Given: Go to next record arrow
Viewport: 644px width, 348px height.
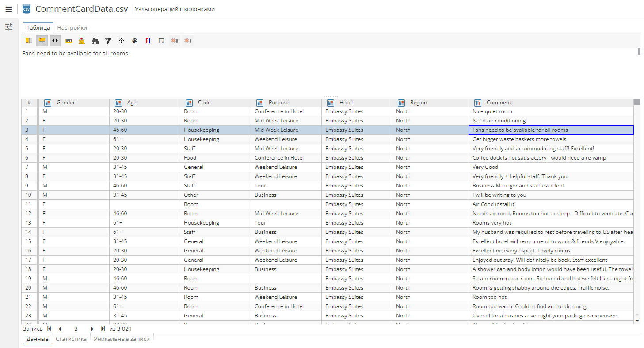Looking at the screenshot, I should point(92,329).
